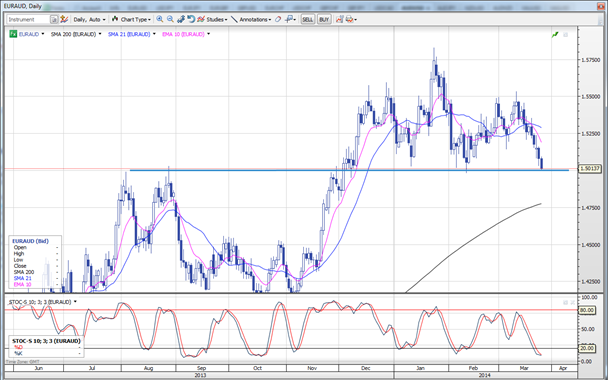Click the EURAUD (Bid) legend title

[x=30, y=241]
